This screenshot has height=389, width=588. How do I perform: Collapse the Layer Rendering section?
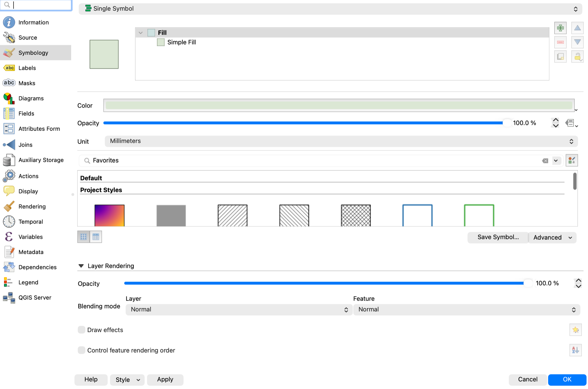tap(81, 266)
